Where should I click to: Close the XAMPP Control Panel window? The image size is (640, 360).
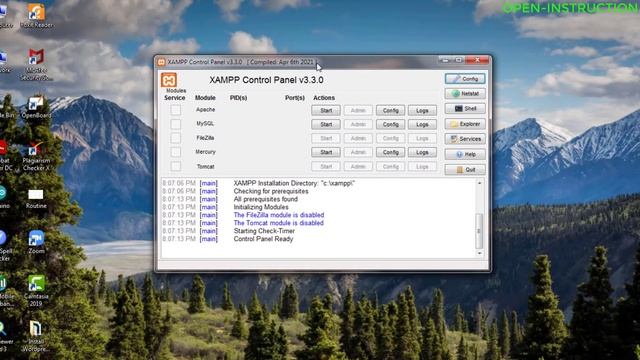[477, 60]
